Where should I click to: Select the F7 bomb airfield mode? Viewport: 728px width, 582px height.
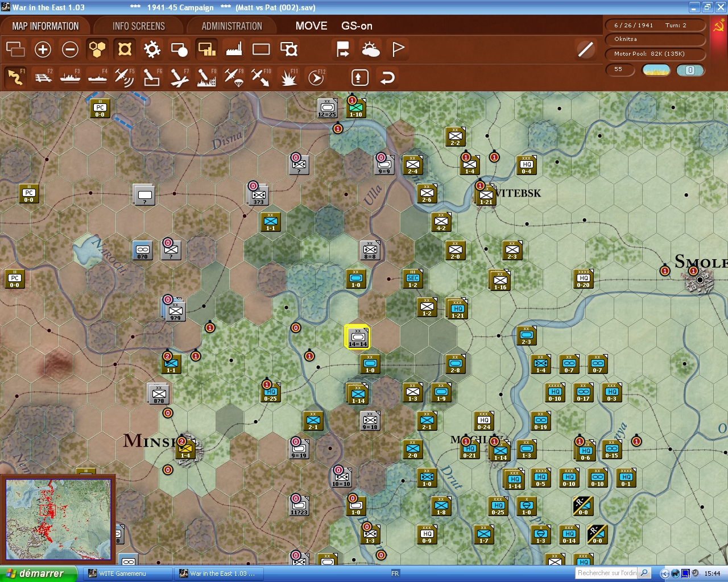[x=179, y=77]
